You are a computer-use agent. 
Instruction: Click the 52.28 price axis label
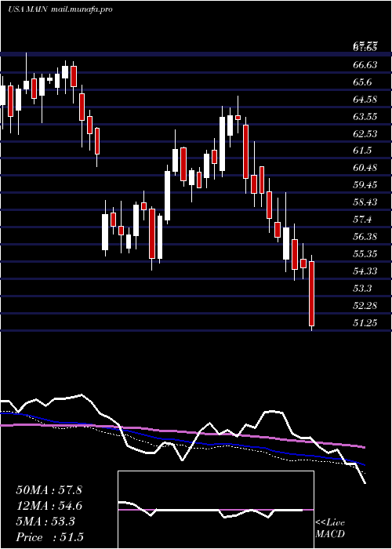(x=365, y=305)
